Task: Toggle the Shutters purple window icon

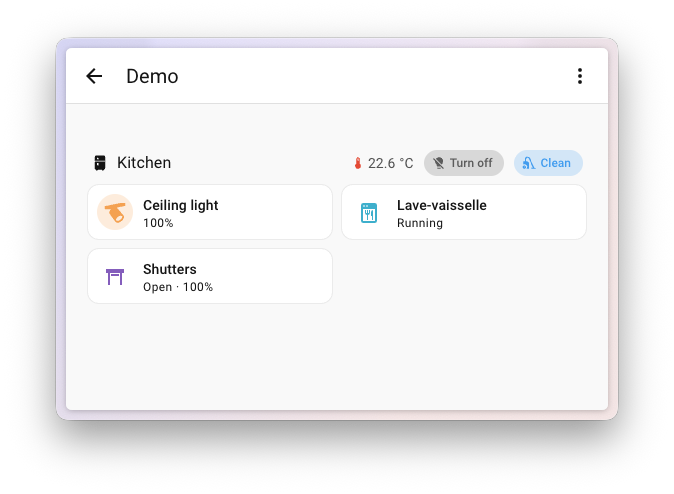Action: coord(115,276)
